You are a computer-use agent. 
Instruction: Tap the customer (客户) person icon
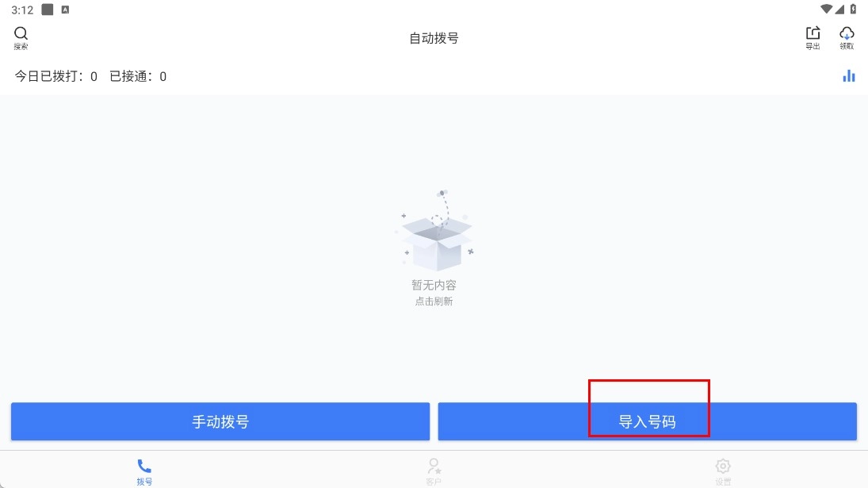[x=434, y=466]
